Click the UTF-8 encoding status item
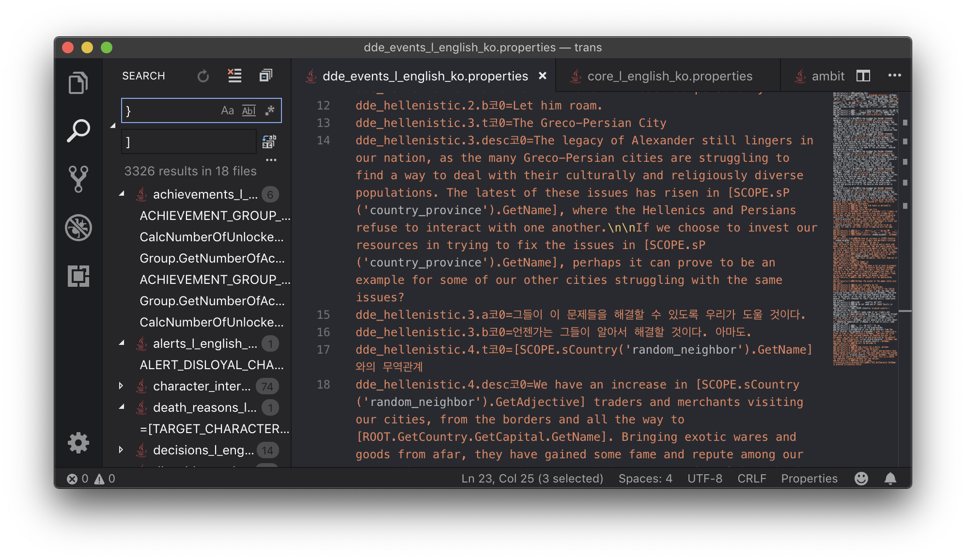966x560 pixels. coord(704,479)
